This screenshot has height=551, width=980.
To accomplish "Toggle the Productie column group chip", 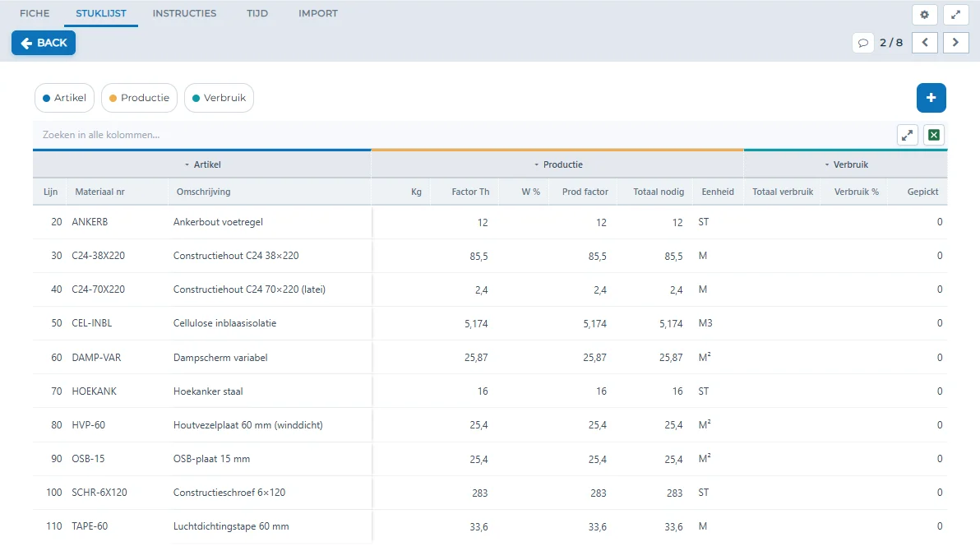I will coord(140,98).
